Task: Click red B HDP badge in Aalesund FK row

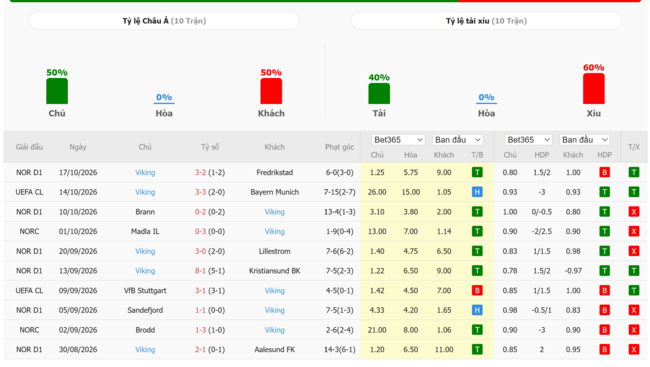Action: [604, 350]
